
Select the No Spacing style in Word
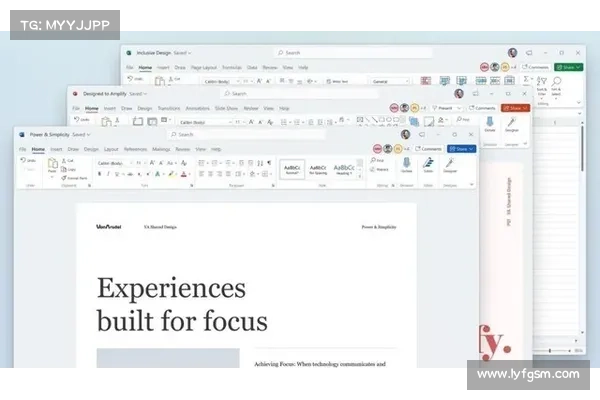[318, 170]
